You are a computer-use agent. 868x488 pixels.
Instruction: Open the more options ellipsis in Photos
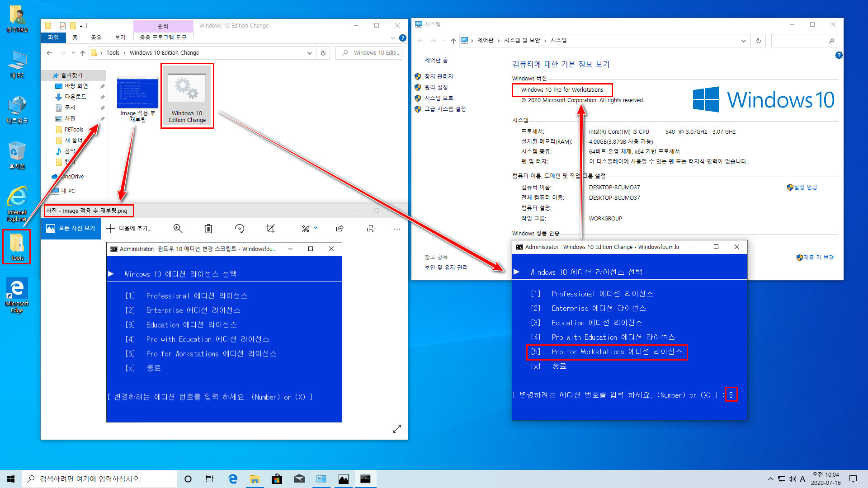[397, 229]
